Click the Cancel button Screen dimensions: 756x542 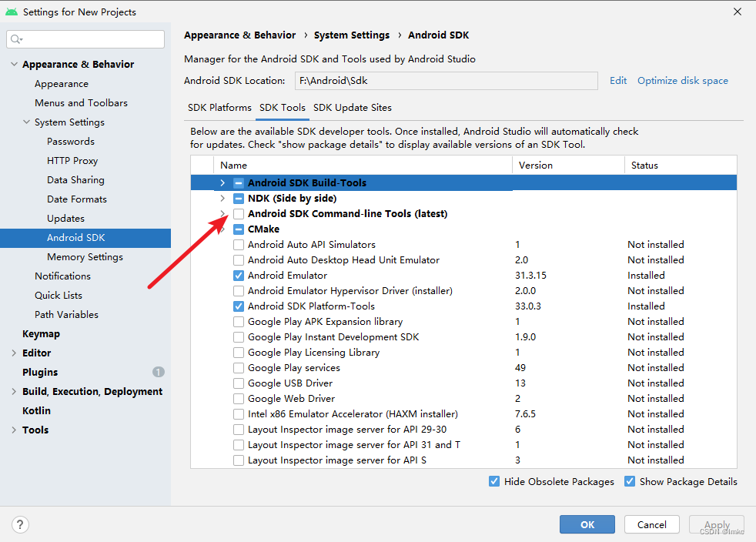click(652, 524)
